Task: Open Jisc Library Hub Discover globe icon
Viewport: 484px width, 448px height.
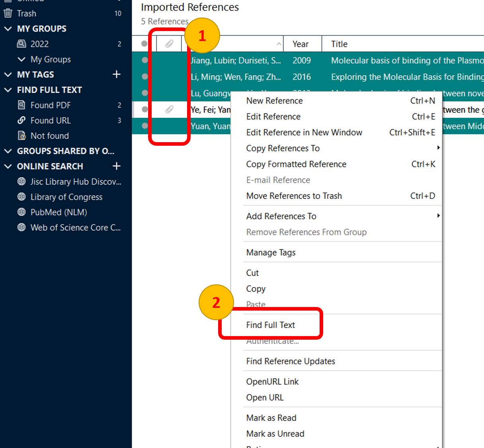Action: tap(21, 182)
